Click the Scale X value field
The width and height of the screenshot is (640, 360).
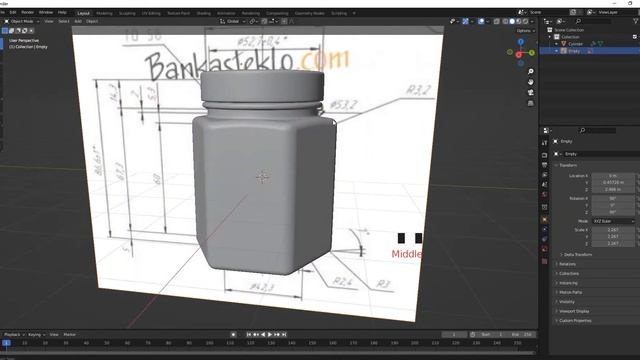[x=613, y=230]
